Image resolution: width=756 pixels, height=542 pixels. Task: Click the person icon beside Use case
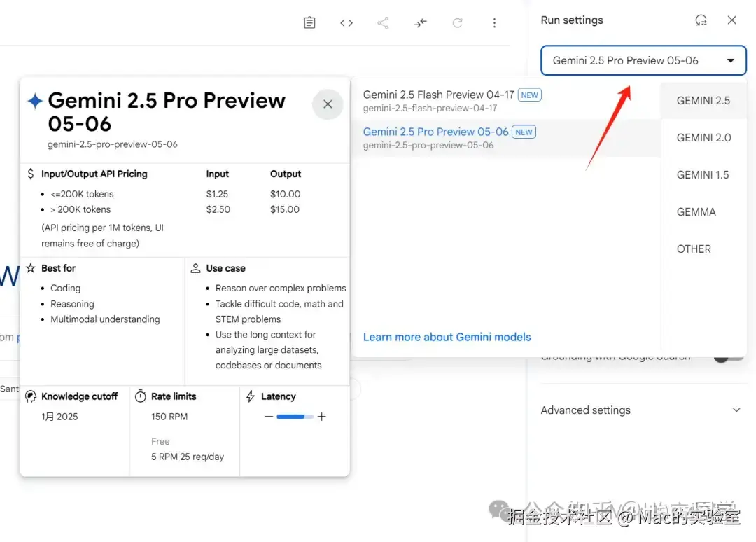195,268
